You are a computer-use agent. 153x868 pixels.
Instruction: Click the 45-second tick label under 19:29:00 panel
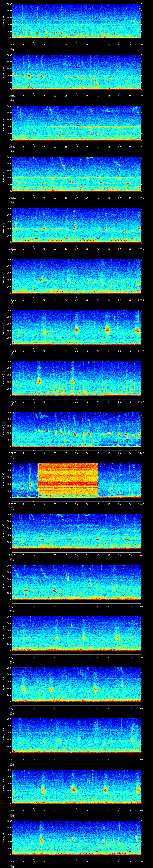coord(109,810)
